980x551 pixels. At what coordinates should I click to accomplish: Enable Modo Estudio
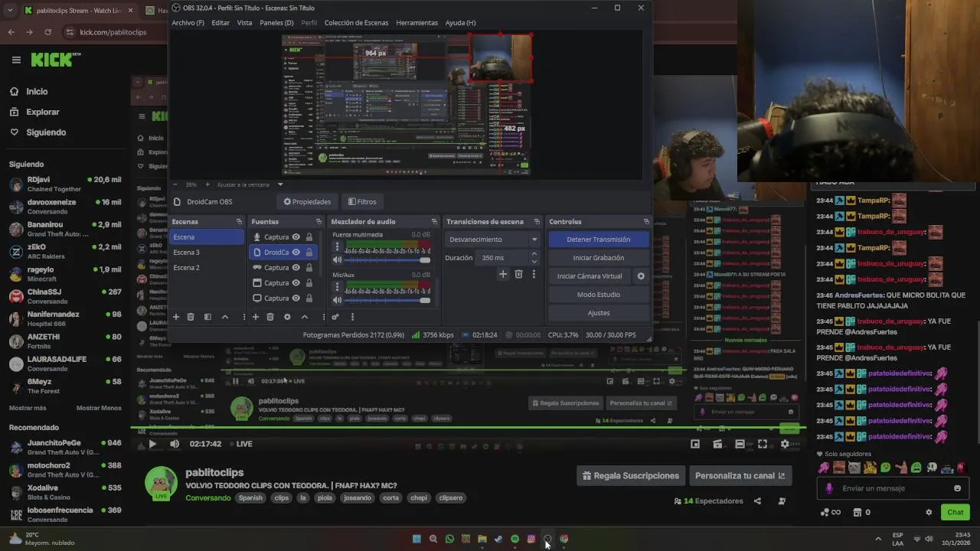(599, 295)
